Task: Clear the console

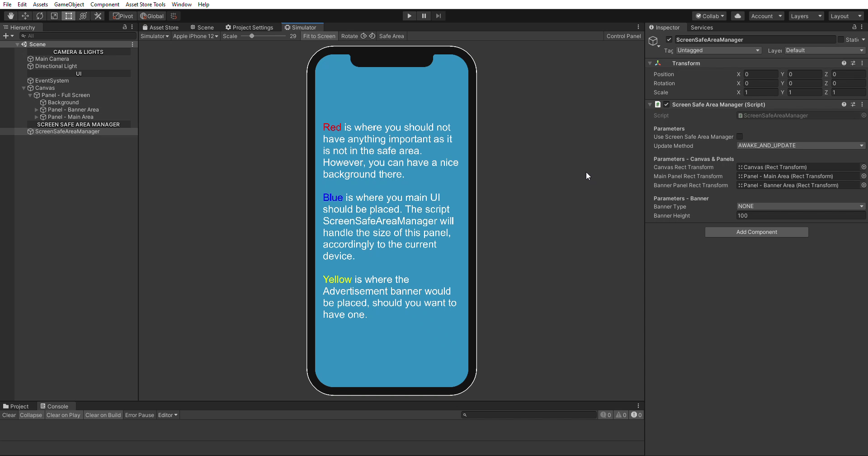Action: [9, 415]
